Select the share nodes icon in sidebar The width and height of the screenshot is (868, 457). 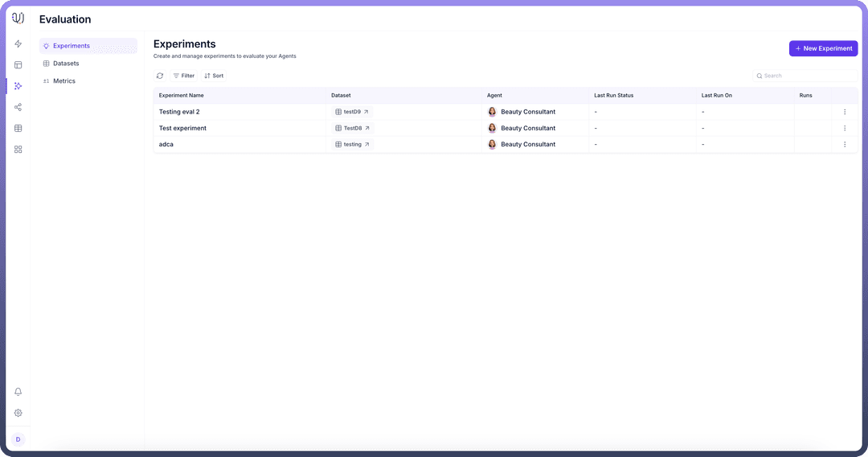click(18, 107)
